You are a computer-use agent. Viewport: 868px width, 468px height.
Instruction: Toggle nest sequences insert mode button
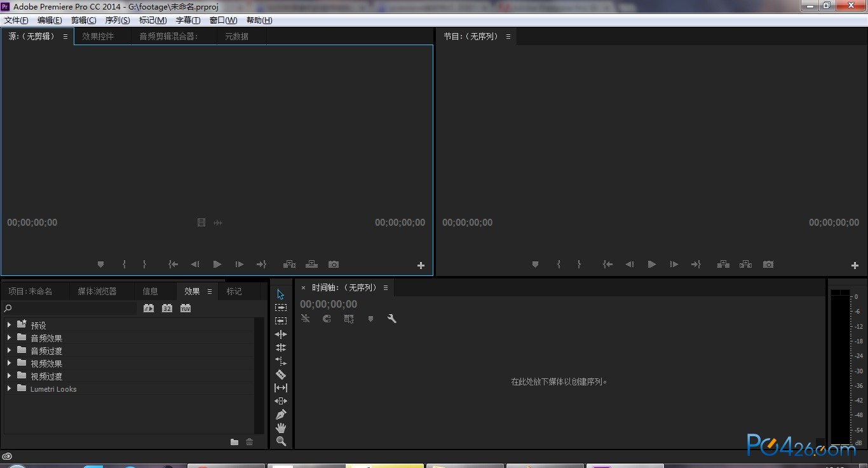[306, 319]
